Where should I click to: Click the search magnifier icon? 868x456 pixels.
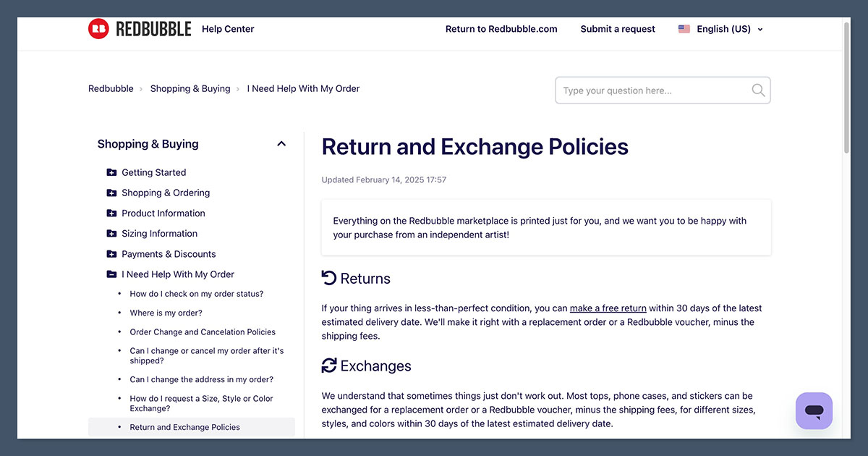[757, 90]
